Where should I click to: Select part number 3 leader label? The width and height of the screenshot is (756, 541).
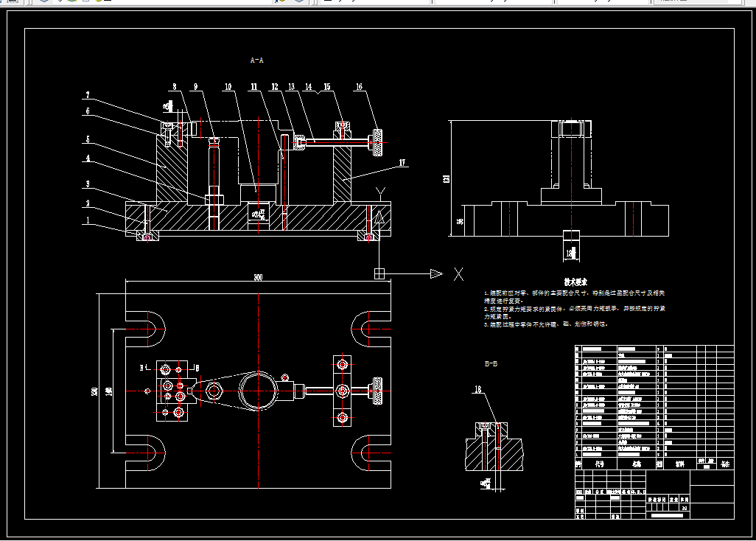point(88,184)
